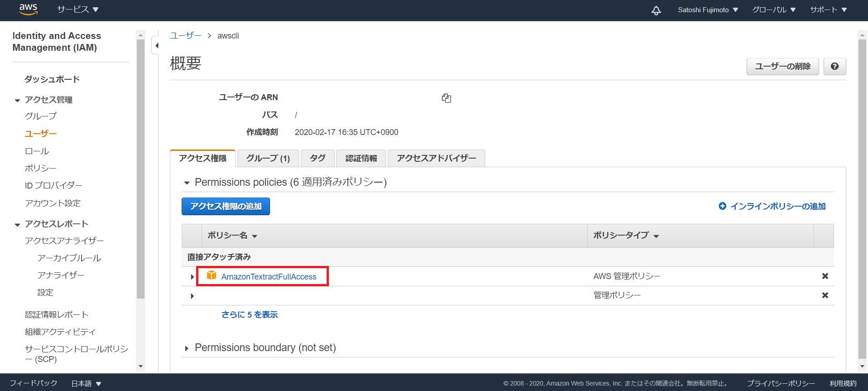
Task: Go to ユーザー in the breadcrumb
Action: pyautogui.click(x=185, y=35)
